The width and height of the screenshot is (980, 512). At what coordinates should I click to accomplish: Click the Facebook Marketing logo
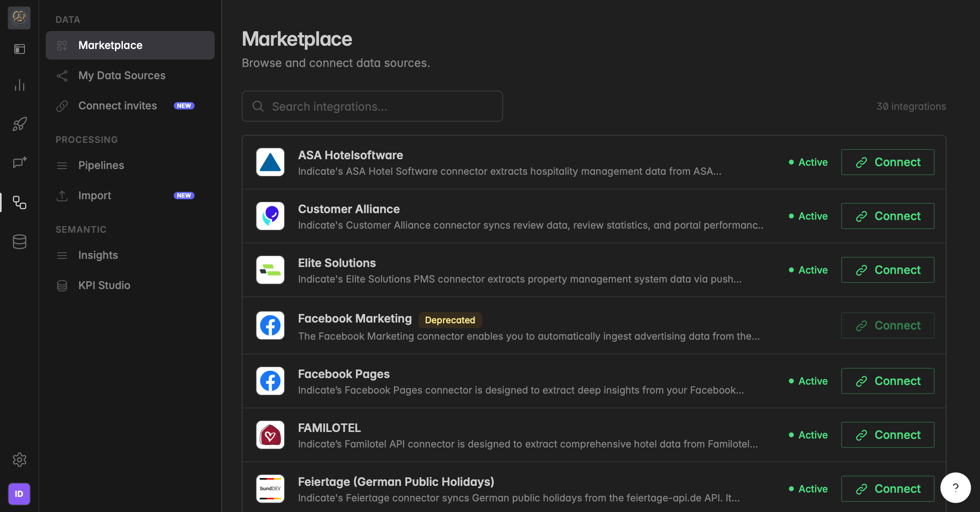tap(270, 325)
